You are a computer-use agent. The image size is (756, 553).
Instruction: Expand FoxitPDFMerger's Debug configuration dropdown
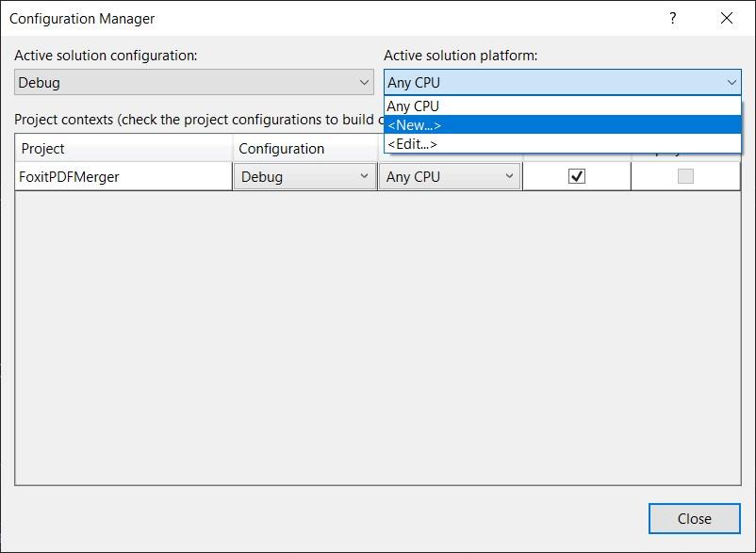(304, 177)
